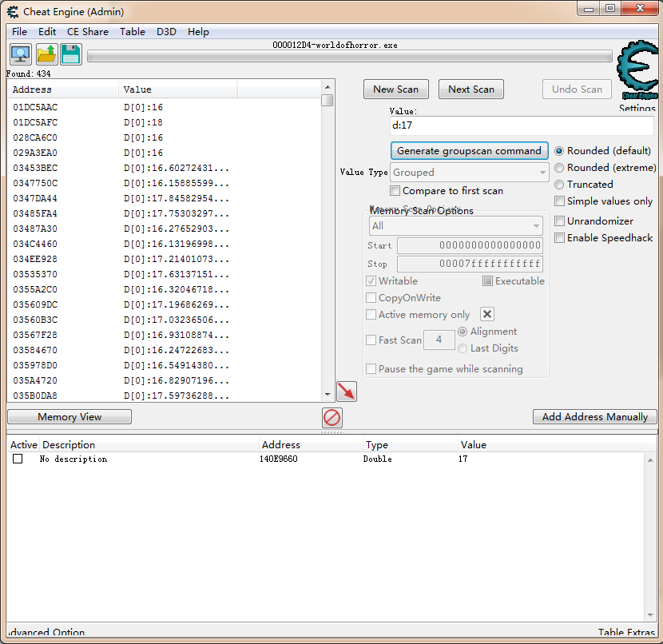Screen dimensions: 663x644
Task: Click the results list vertical scrollbar thumb
Action: click(328, 101)
